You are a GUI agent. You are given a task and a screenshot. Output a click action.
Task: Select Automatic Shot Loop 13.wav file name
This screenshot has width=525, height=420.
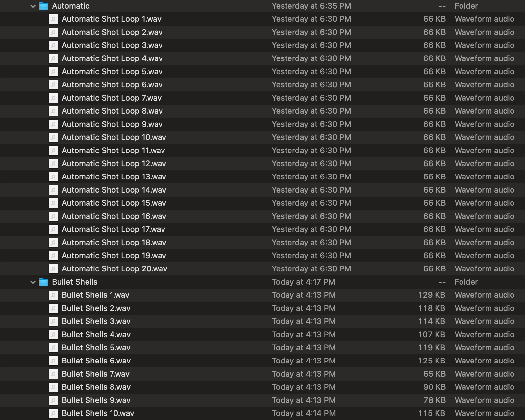(114, 177)
